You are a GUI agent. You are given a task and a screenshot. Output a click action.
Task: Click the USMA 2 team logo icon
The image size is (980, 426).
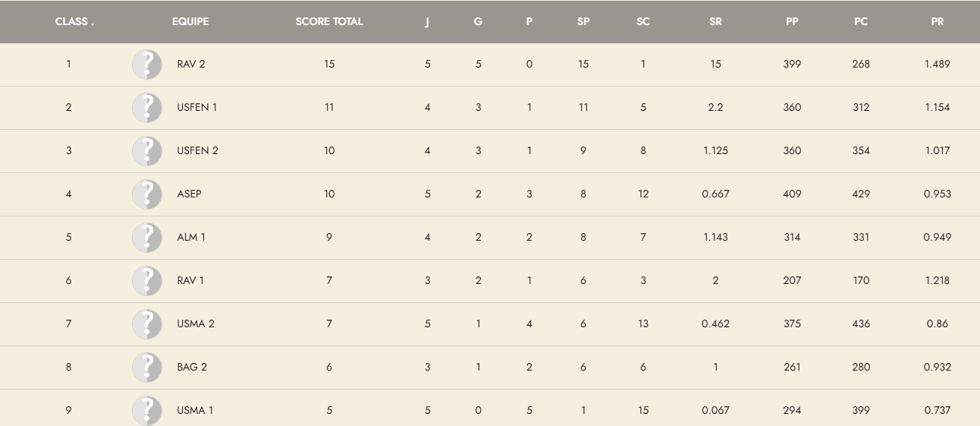click(147, 324)
